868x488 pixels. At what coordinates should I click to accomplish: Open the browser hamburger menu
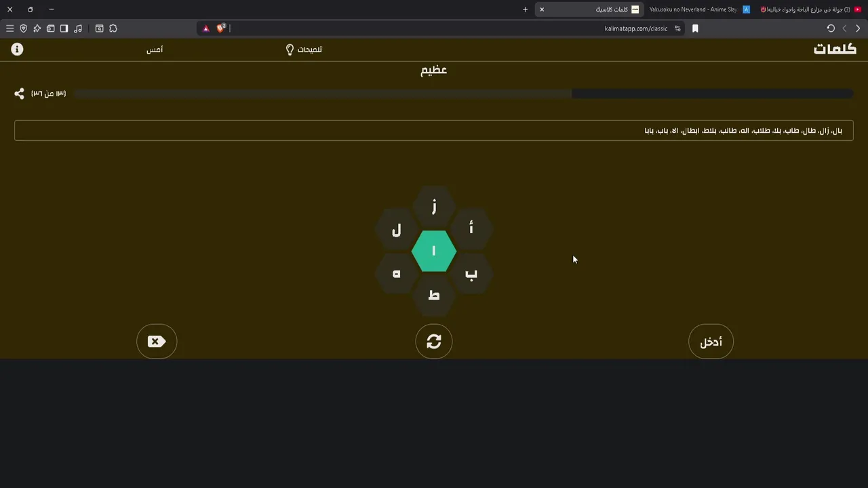9,28
